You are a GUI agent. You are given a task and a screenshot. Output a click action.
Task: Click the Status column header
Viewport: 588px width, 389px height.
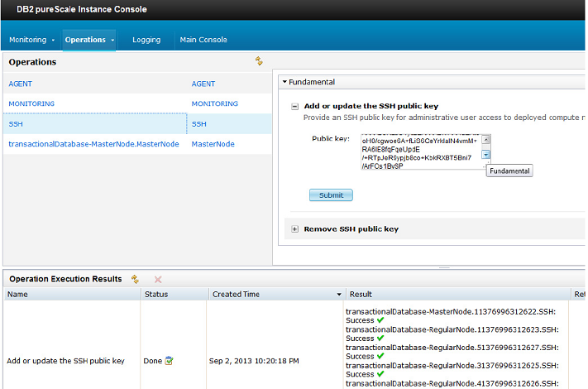point(156,294)
